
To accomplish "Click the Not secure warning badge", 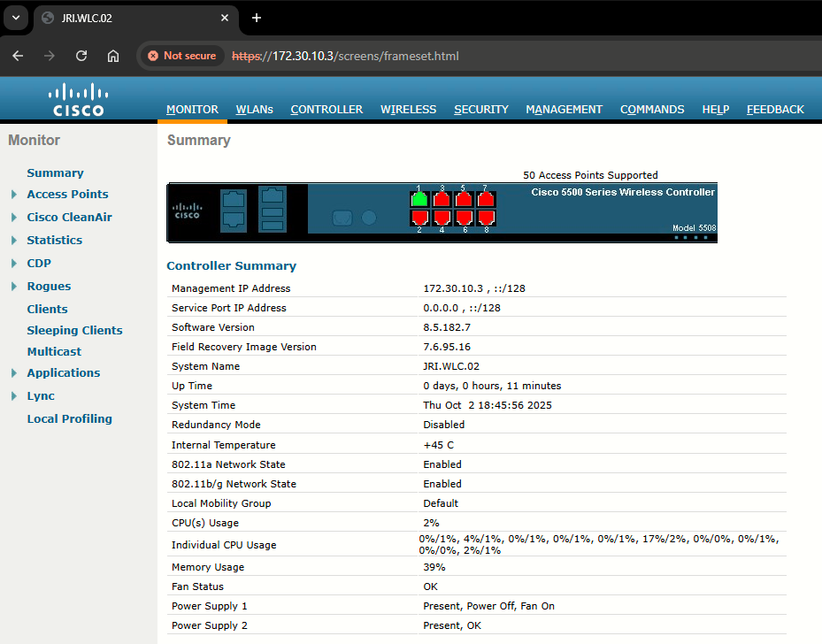I will [x=182, y=56].
